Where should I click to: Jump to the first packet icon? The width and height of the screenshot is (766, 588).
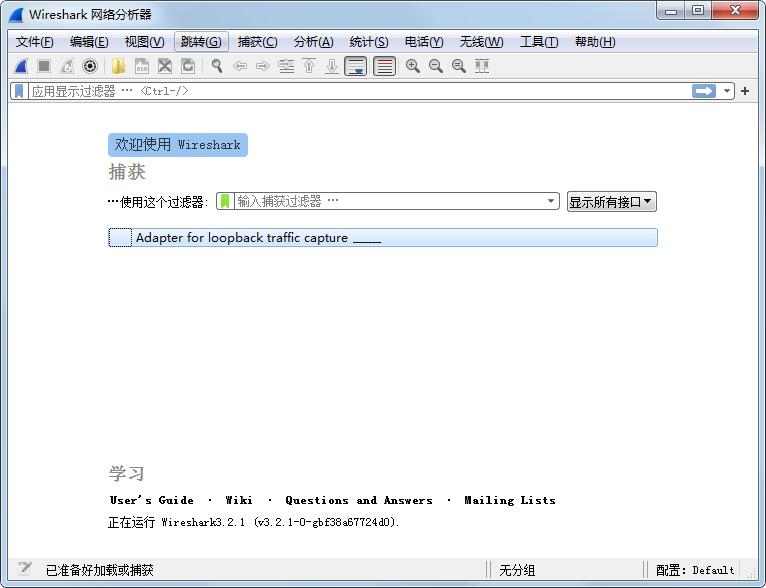(x=309, y=66)
